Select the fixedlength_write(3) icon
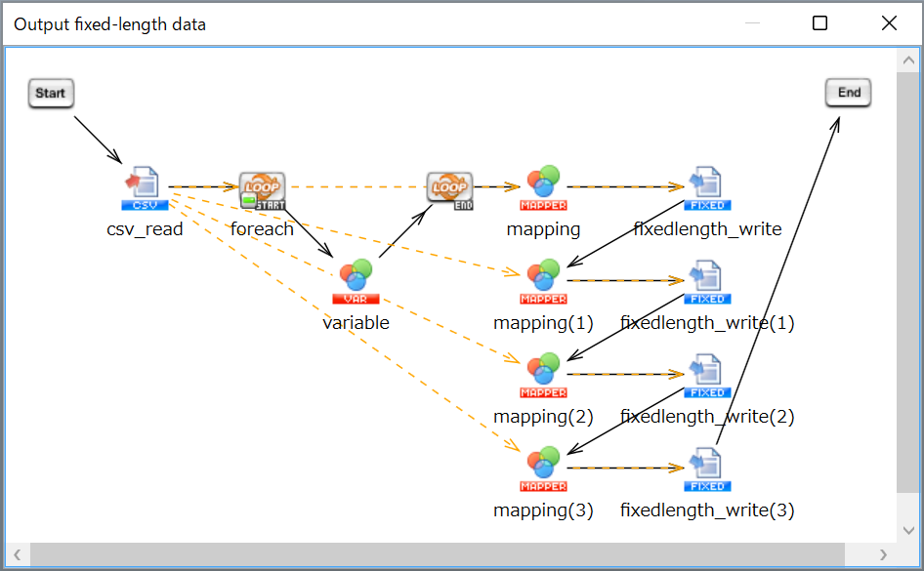The height and width of the screenshot is (571, 924). [707, 469]
